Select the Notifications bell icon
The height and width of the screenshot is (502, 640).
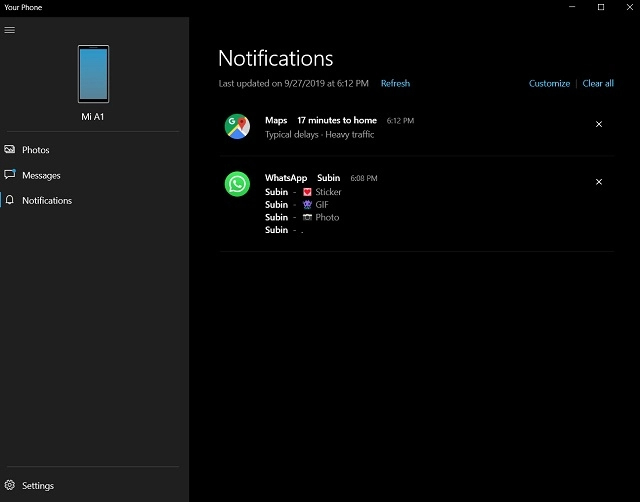[x=10, y=200]
